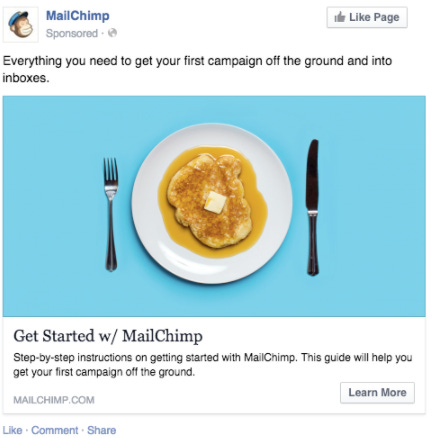The width and height of the screenshot is (432, 438).
Task: Open the Get Started w/ MailChimp headline
Action: (108, 336)
